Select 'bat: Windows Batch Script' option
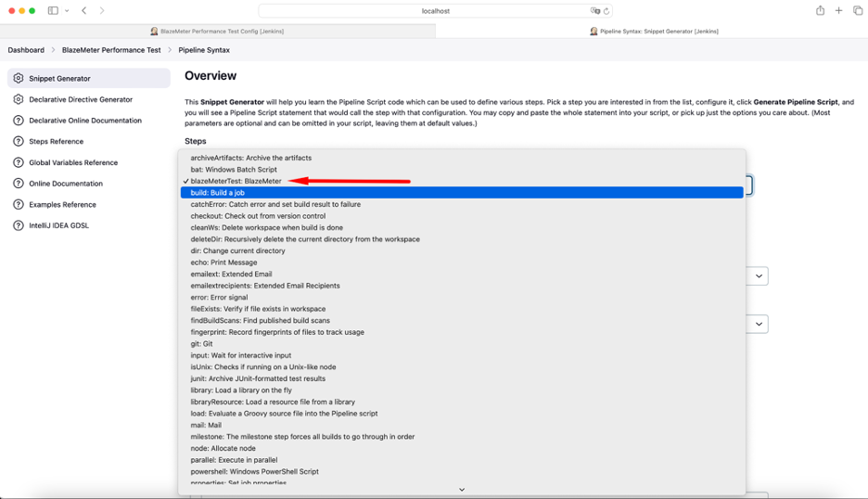Screen dimensions: 868x499 click(x=462, y=170)
